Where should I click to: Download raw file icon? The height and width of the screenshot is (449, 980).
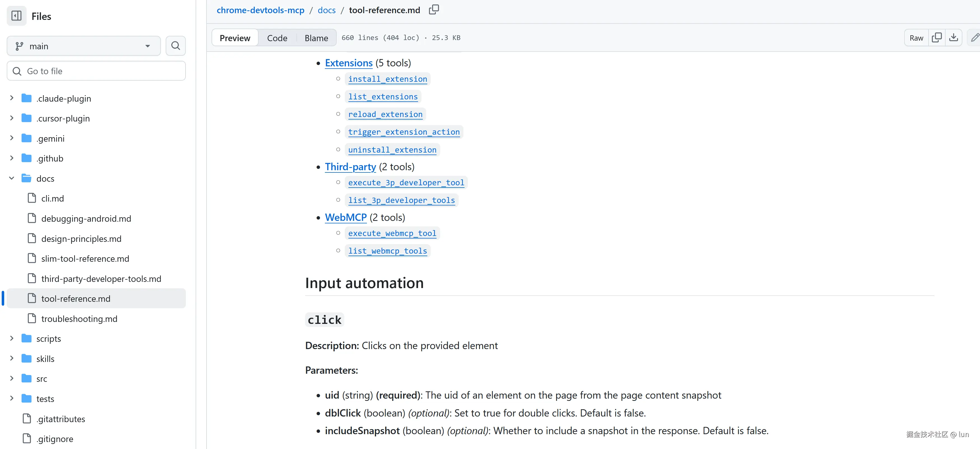click(953, 38)
